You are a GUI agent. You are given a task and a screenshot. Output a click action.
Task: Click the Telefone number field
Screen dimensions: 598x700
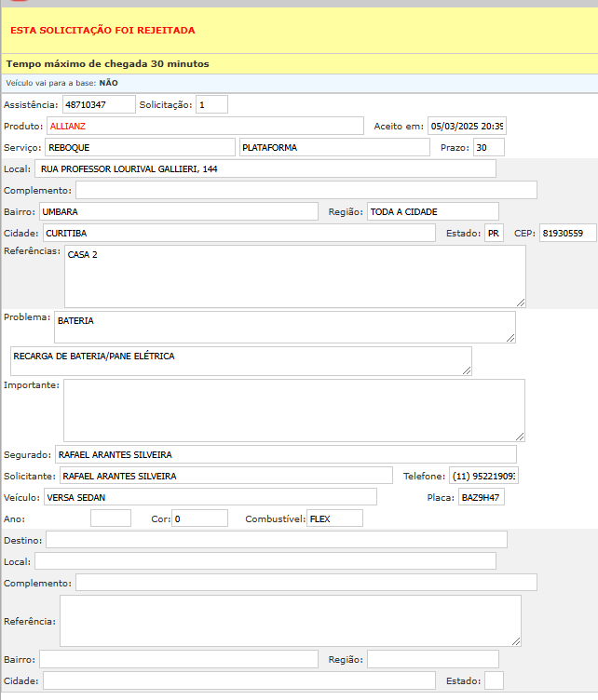(x=482, y=476)
